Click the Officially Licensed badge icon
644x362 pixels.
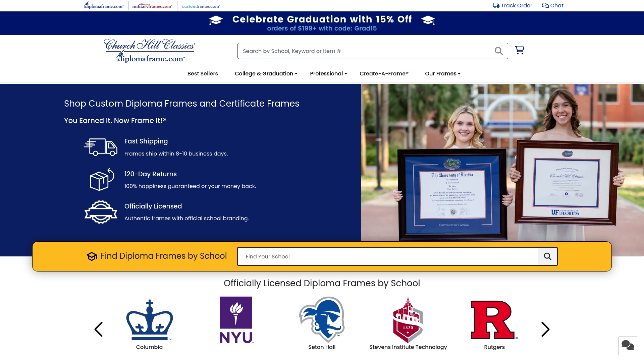pos(101,212)
